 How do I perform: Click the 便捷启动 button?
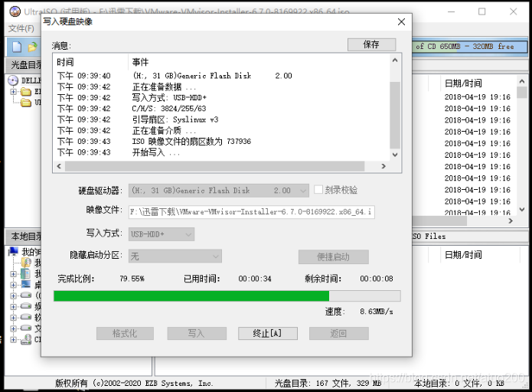[x=333, y=257]
